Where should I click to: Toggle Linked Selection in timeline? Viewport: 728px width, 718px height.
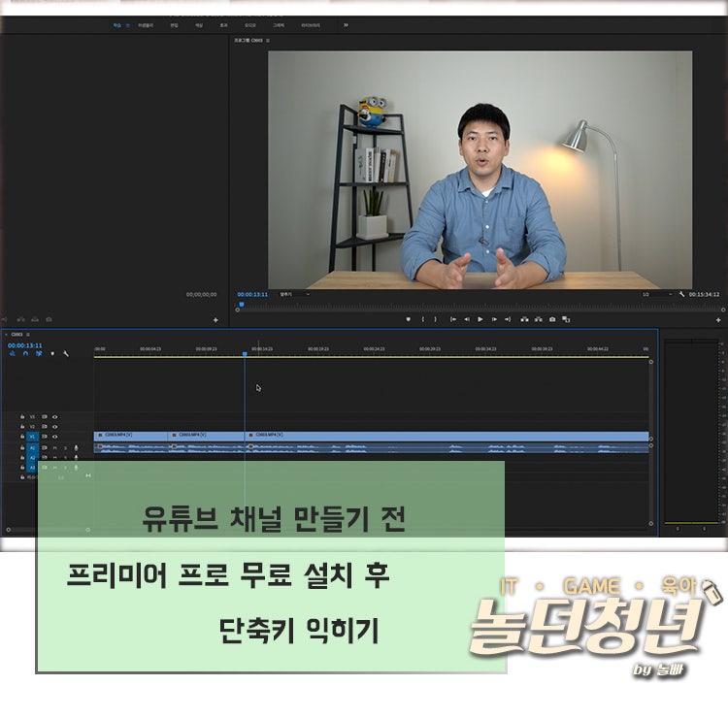39,353
